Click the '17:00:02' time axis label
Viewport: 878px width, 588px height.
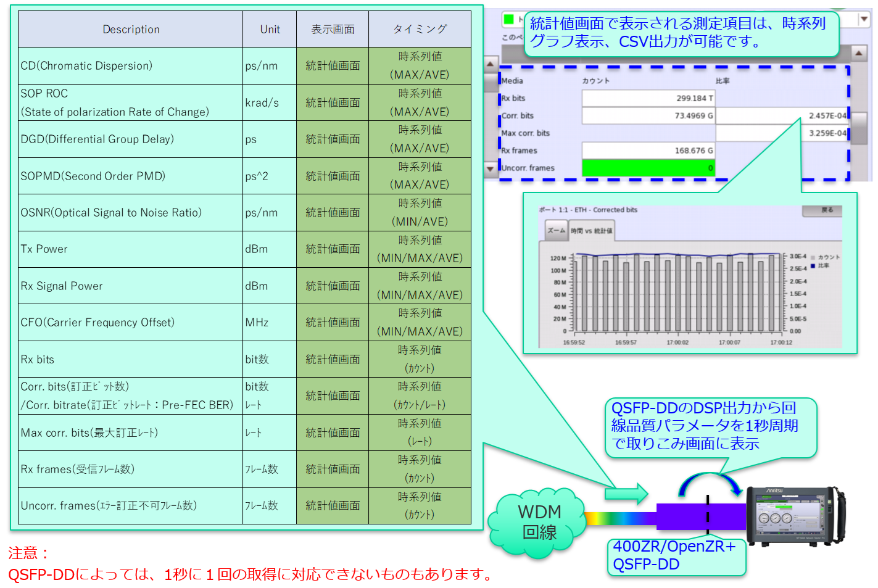tap(677, 342)
